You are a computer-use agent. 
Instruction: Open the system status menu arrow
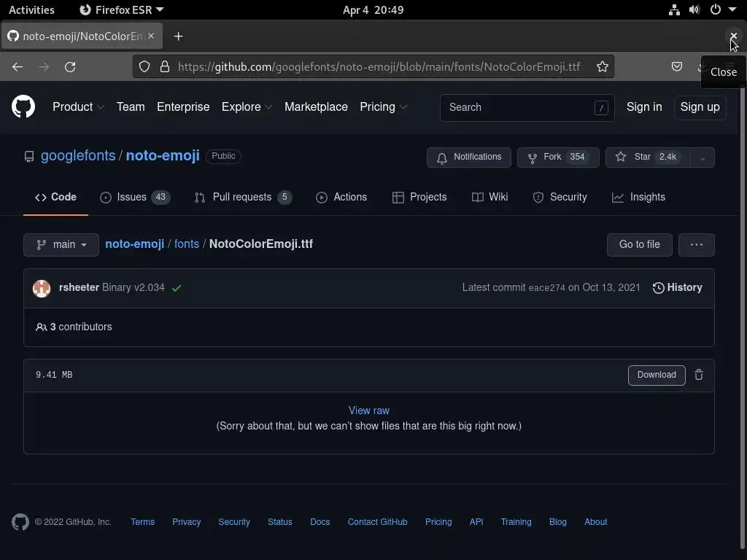732,9
